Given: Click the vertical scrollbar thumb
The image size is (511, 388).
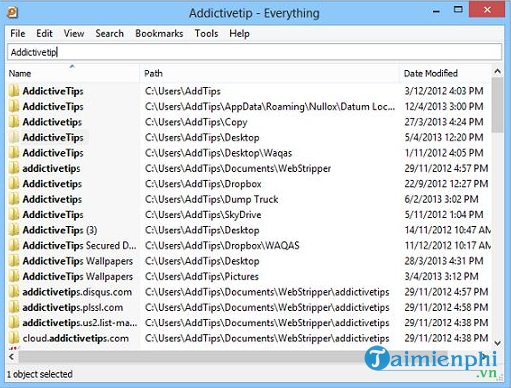Looking at the screenshot, I should coord(497,105).
